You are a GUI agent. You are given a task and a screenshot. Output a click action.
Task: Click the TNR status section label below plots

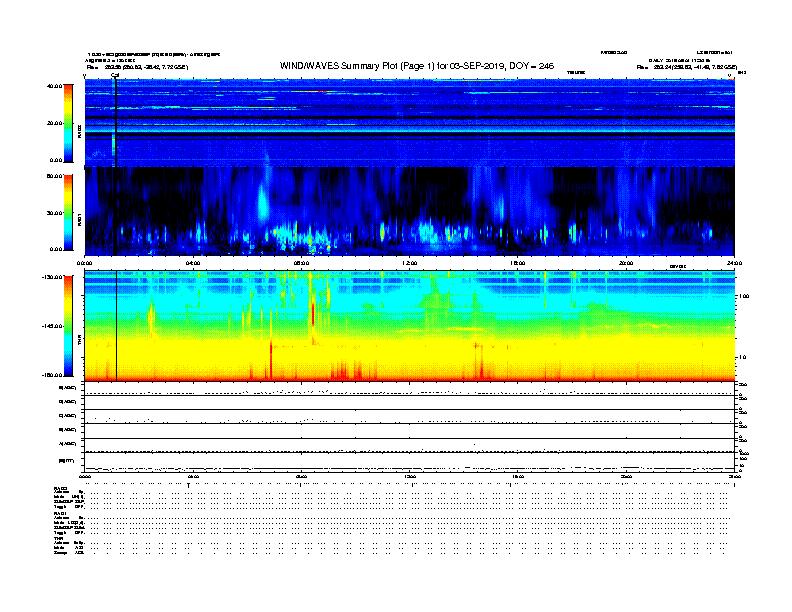point(58,538)
